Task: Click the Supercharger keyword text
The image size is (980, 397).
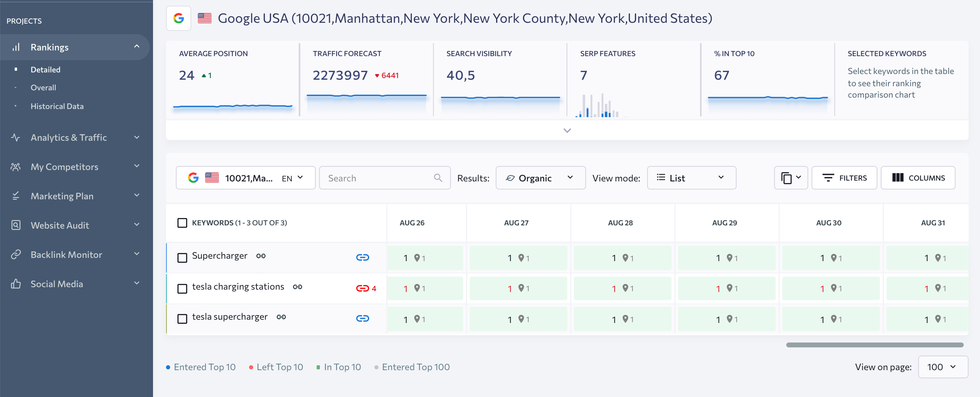Action: point(220,256)
